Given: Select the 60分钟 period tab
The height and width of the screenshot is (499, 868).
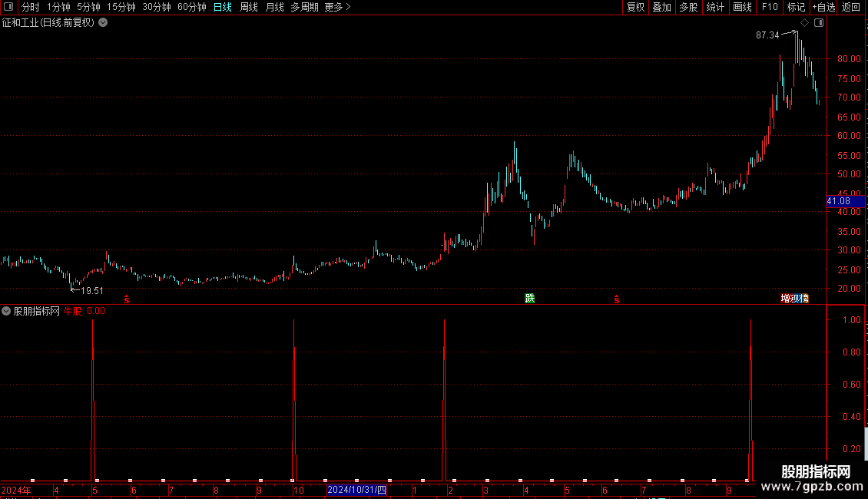Looking at the screenshot, I should tap(191, 7).
